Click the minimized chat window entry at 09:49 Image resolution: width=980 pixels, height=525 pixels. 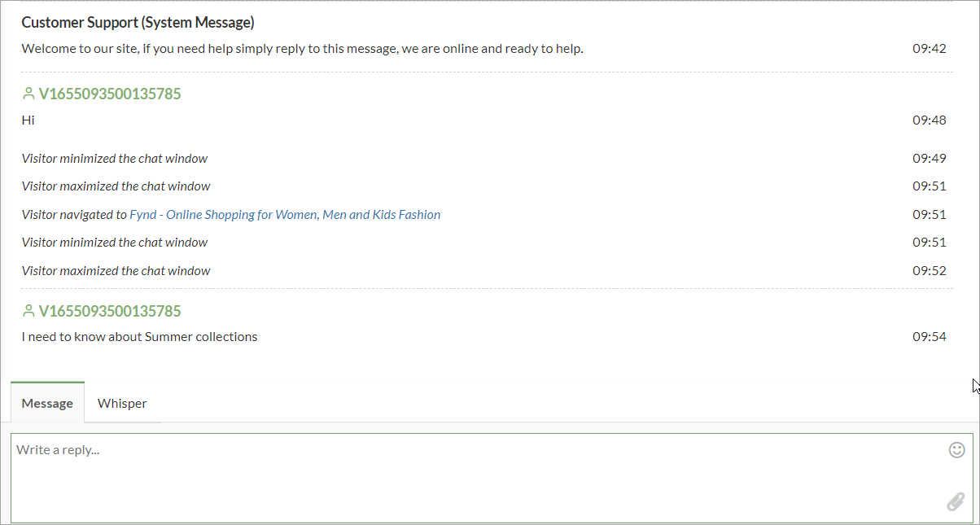[x=115, y=159]
